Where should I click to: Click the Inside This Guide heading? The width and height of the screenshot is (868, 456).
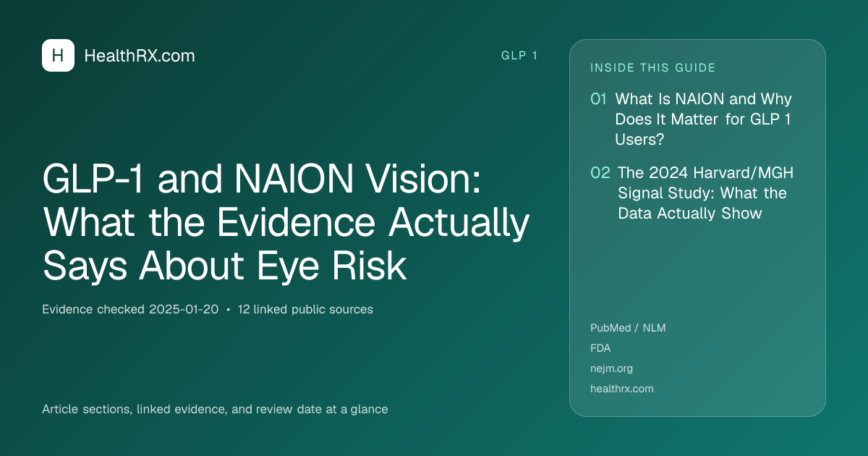click(653, 68)
